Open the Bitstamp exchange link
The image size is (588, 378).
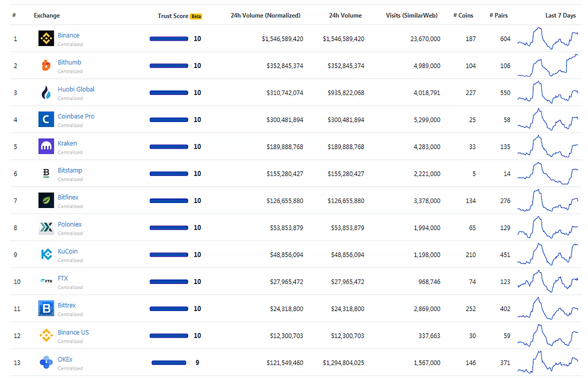[70, 170]
